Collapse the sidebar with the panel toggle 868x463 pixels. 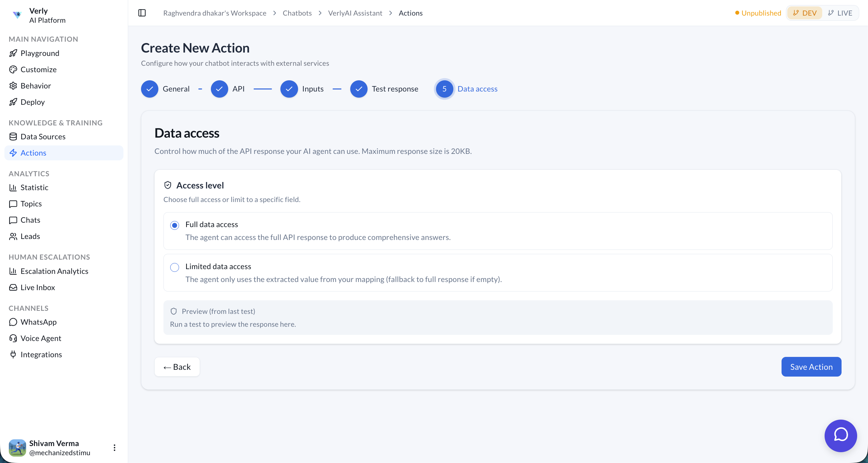[142, 13]
